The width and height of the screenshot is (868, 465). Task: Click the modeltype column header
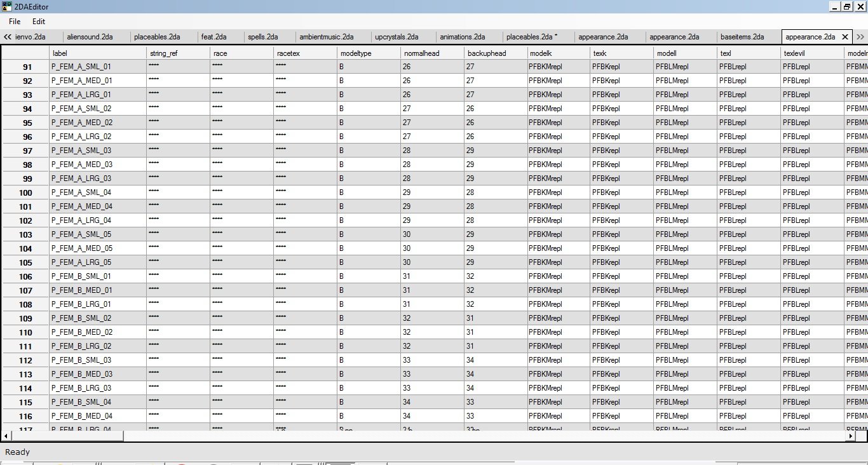pos(369,53)
